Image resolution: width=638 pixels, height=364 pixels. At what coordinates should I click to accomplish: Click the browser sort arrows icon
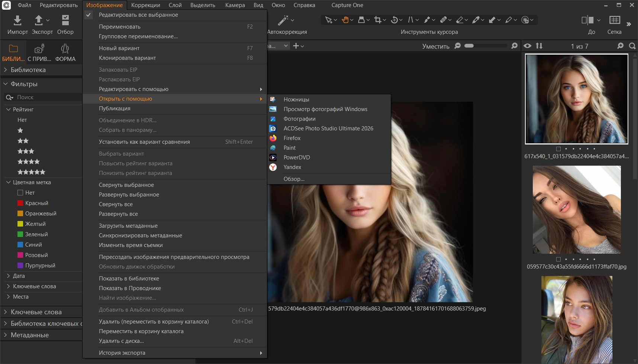(x=539, y=46)
